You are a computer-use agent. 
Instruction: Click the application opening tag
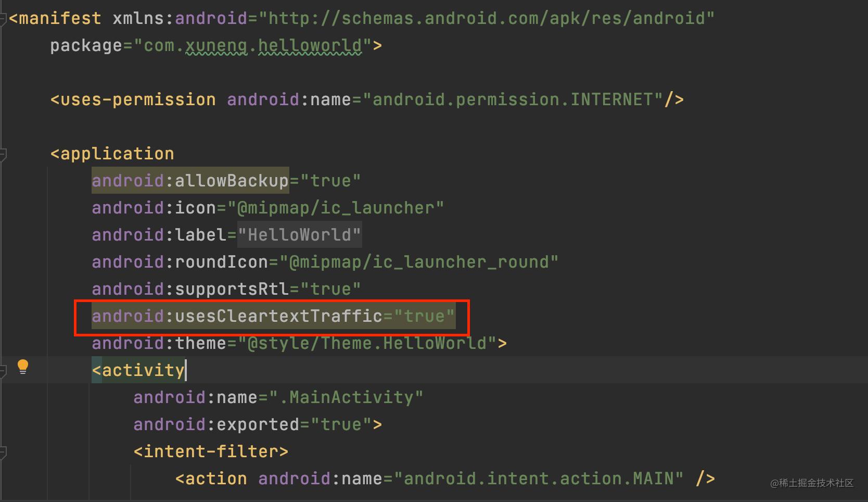112,154
